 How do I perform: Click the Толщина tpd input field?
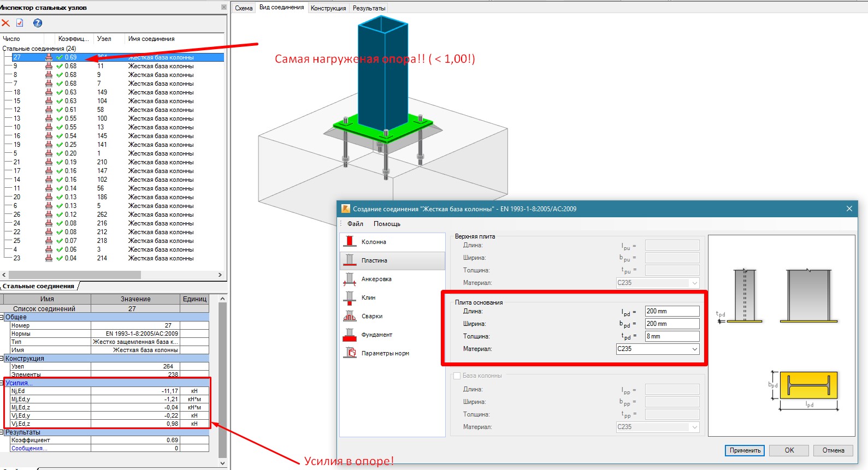tap(672, 336)
